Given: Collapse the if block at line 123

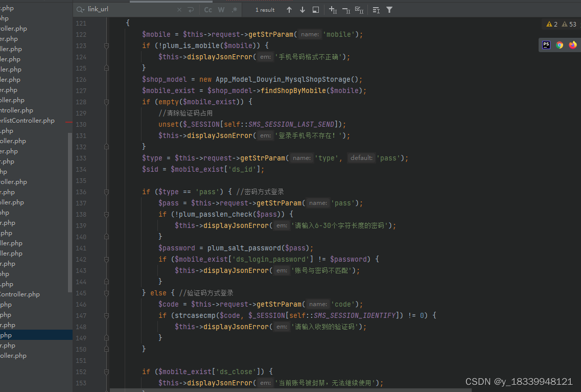Looking at the screenshot, I should coord(106,45).
